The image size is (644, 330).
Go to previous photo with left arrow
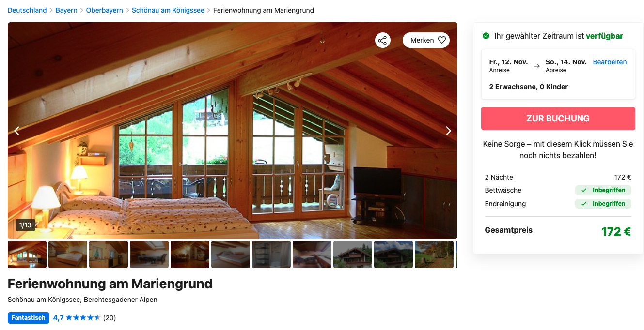[x=16, y=131]
